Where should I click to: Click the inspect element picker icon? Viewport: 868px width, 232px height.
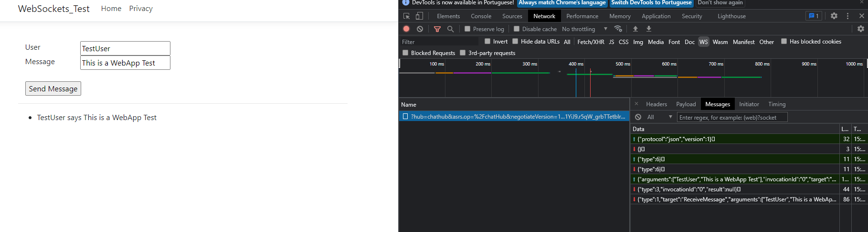(x=406, y=16)
